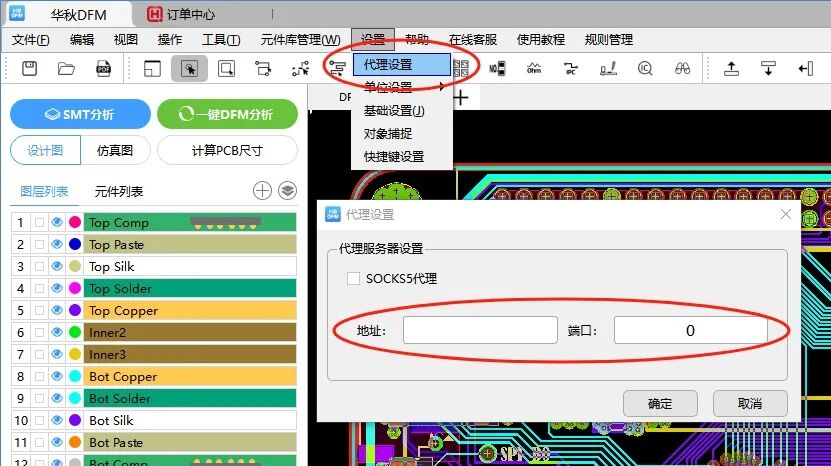Select 基础设置(J) menu entry
Viewport: 831px width, 466px height.
pos(402,111)
